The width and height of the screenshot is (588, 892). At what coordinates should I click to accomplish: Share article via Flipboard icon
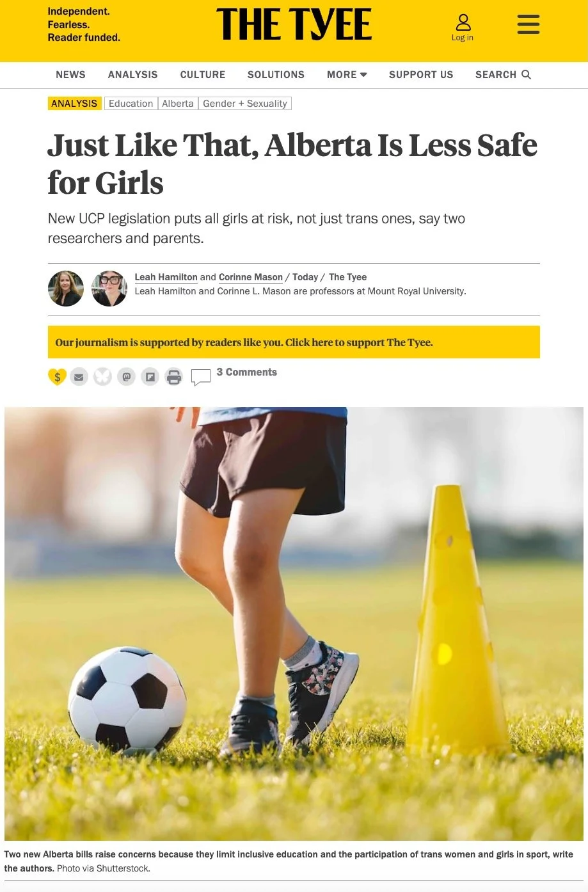(x=150, y=377)
